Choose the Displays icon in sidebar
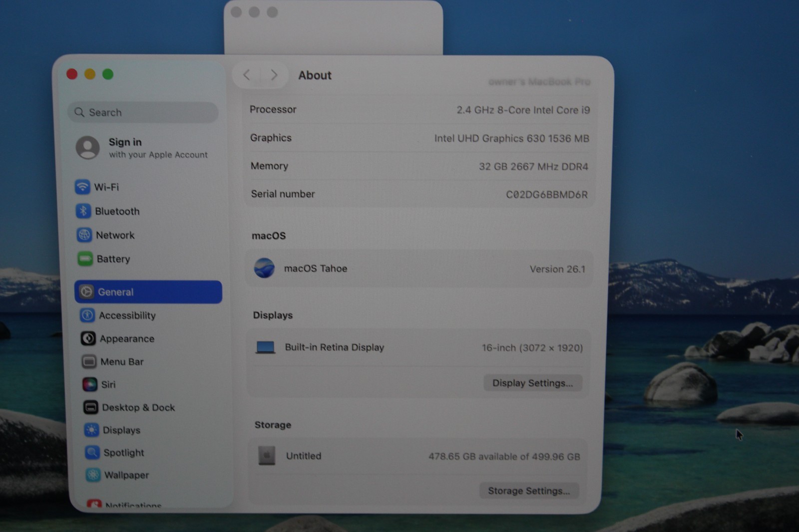Image resolution: width=799 pixels, height=532 pixels. (92, 430)
